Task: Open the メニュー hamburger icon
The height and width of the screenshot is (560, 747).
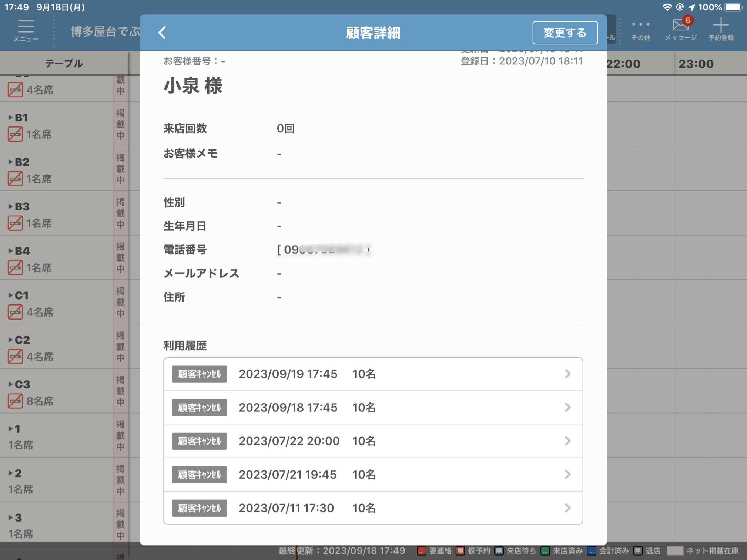Action: coord(26,30)
